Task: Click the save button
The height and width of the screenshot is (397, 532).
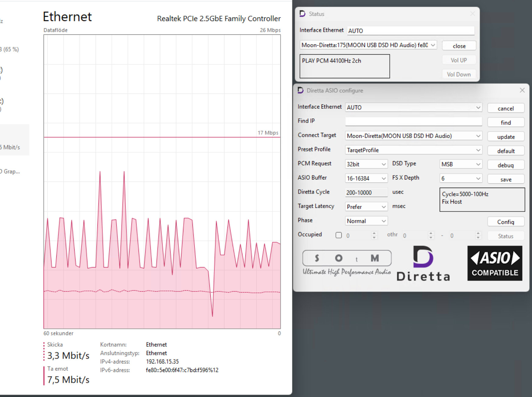Action: click(506, 179)
